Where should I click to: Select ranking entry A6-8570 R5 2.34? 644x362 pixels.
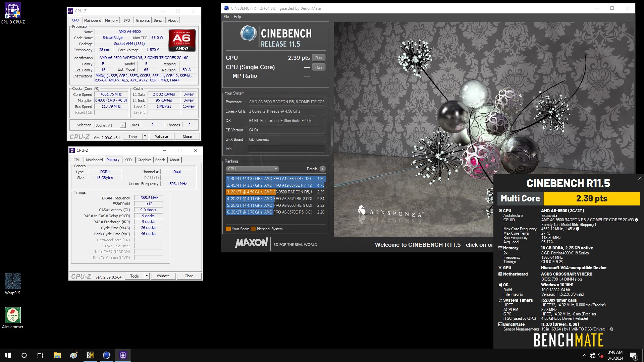276,199
